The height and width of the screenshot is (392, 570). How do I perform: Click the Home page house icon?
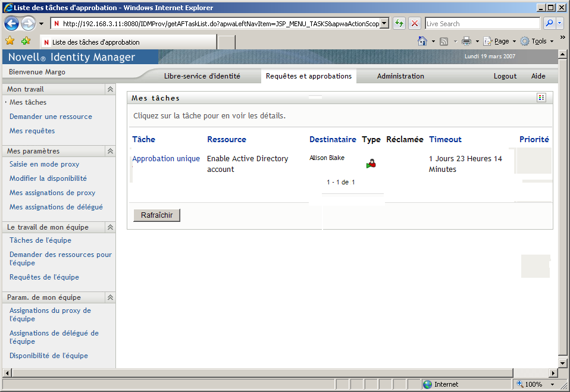click(x=422, y=41)
